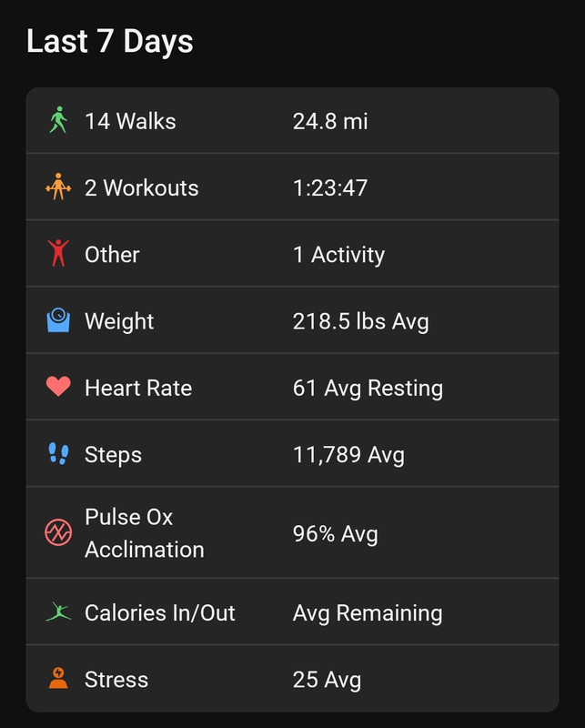Tap the 24.8 mi walking distance
This screenshot has width=585, height=728.
click(x=330, y=121)
